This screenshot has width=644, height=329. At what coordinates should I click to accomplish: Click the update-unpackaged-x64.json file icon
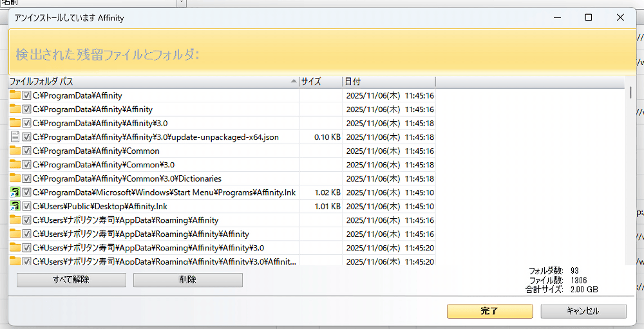click(x=15, y=137)
